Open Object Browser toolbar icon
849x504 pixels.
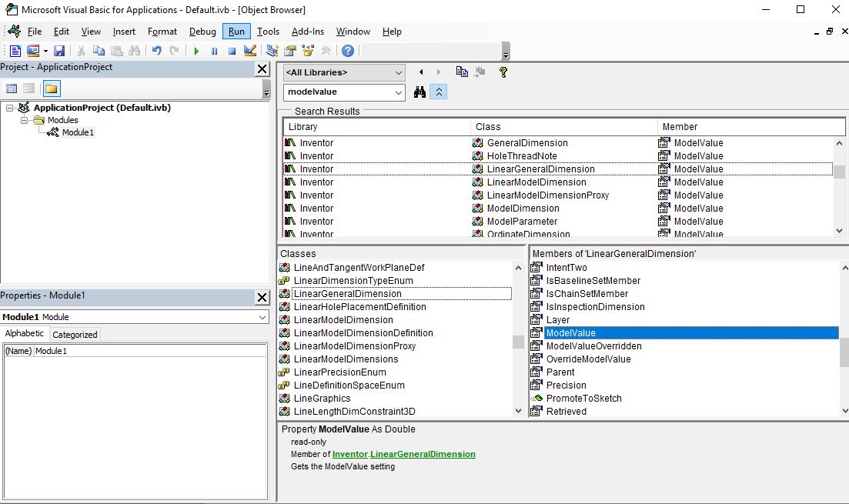coord(308,51)
